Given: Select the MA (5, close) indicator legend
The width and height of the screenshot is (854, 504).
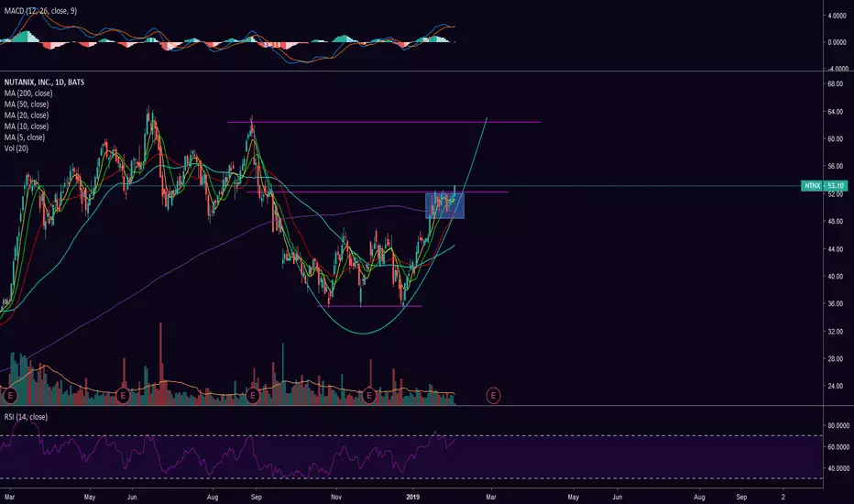Looking at the screenshot, I should coord(25,137).
